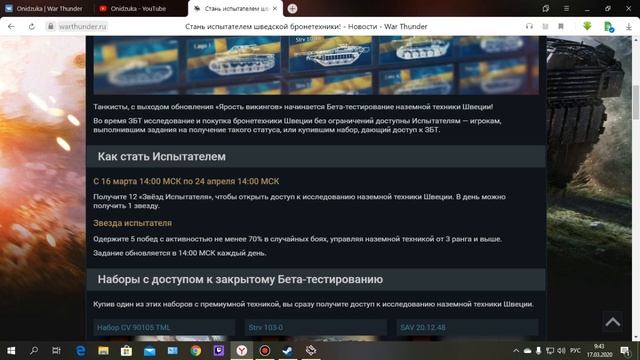Click the site security padlock icon
Image resolution: width=640 pixels, height=360 pixels.
(50, 27)
